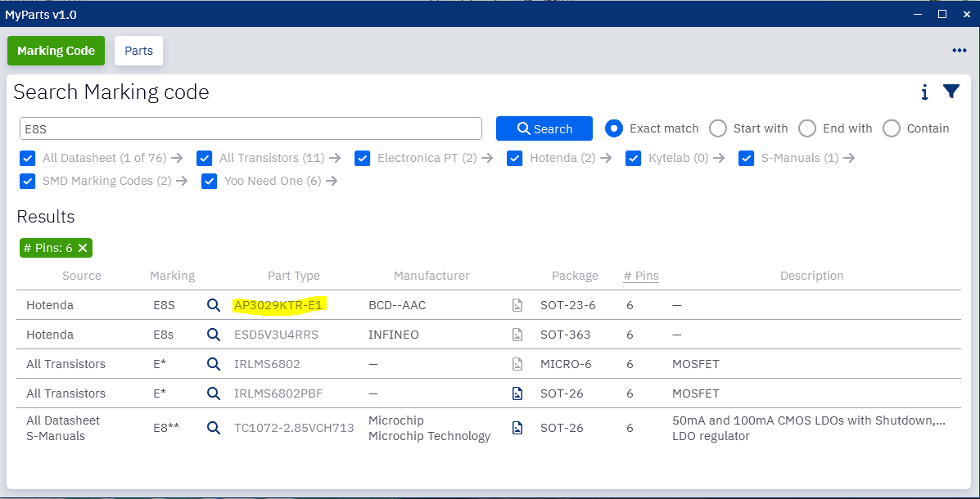This screenshot has height=499, width=980.
Task: Switch to the Parts tab
Action: 138,51
